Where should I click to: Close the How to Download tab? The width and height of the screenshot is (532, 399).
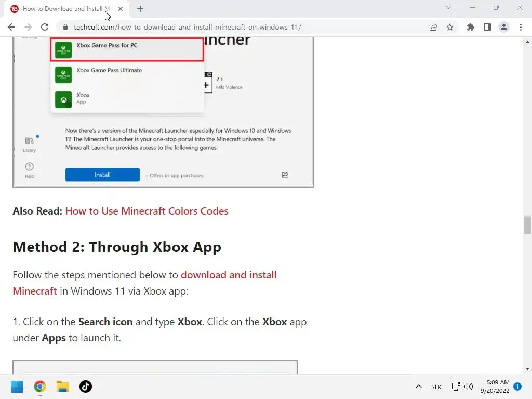pyautogui.click(x=121, y=9)
